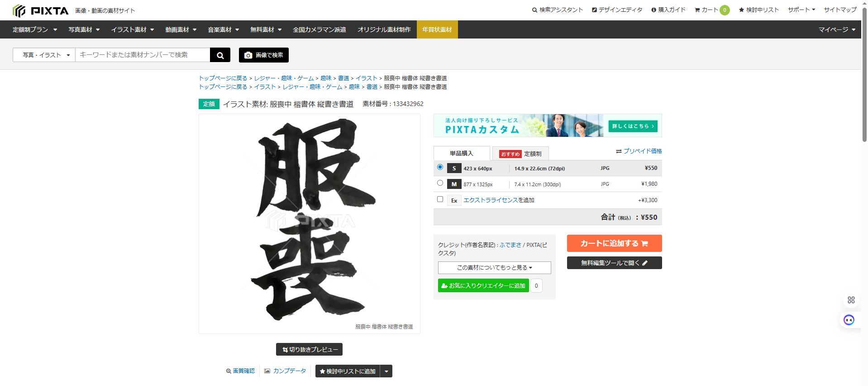Click the crop icon in 切り抜きプレビュー

(x=285, y=350)
